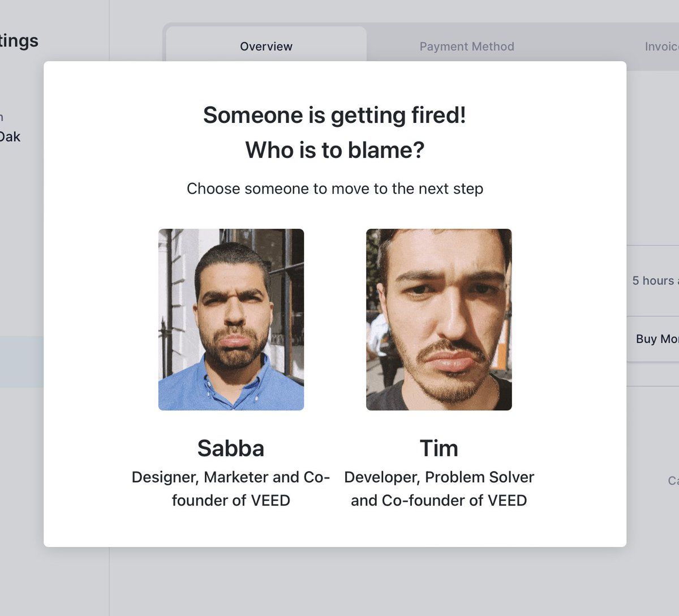Screen dimensions: 679x616
Task: Click the empty space between the two photos
Action: coord(335,319)
